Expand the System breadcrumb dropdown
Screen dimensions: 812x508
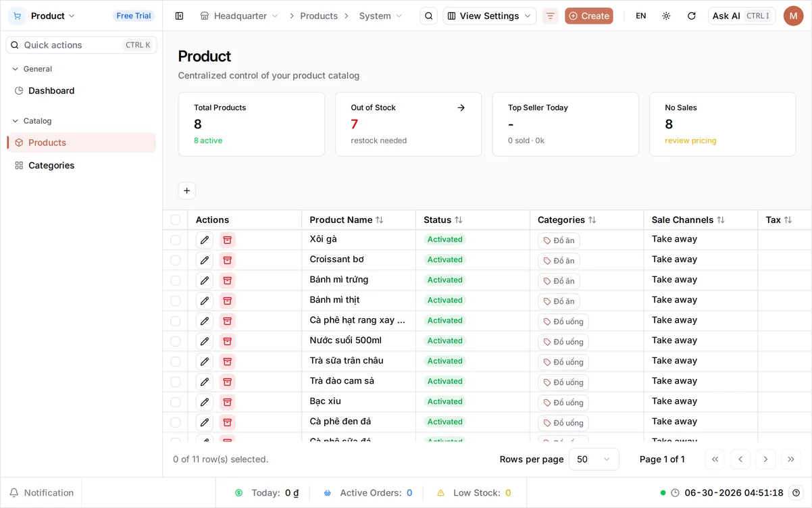pyautogui.click(x=380, y=16)
